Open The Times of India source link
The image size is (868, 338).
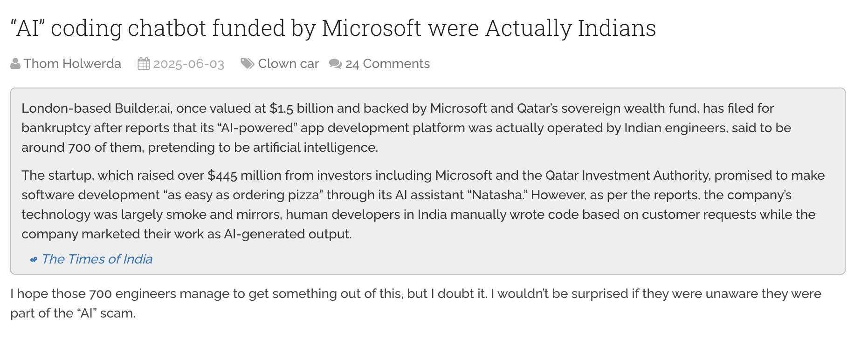(x=97, y=259)
